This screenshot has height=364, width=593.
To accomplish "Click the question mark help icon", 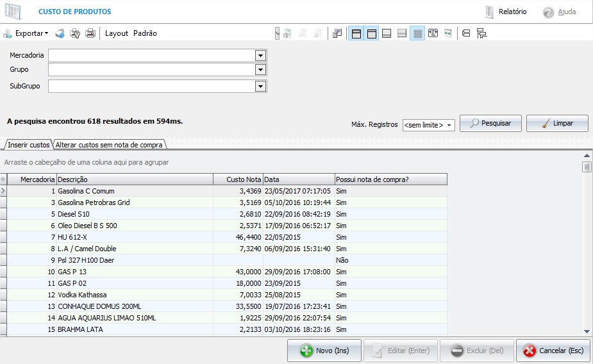I will pos(548,12).
